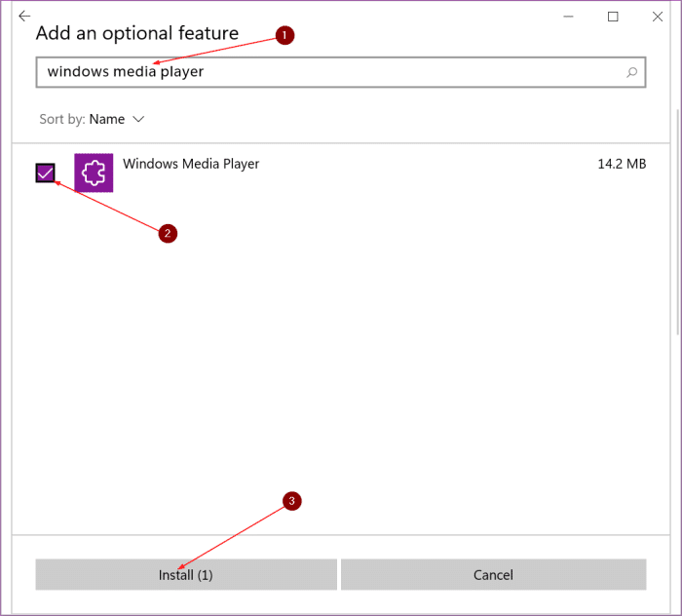
Task: Click the search magnifier icon
Action: [x=632, y=72]
